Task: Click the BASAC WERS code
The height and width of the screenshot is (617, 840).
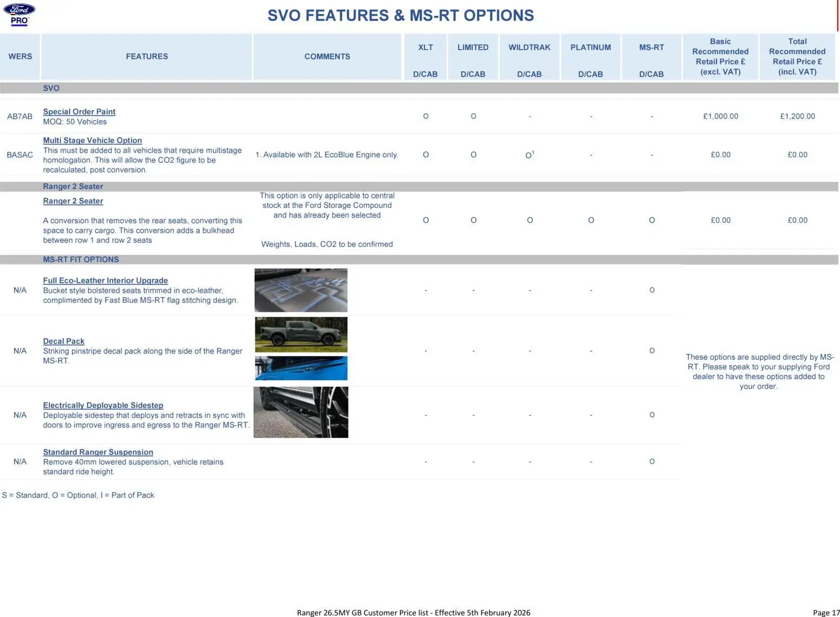Action: coord(20,155)
